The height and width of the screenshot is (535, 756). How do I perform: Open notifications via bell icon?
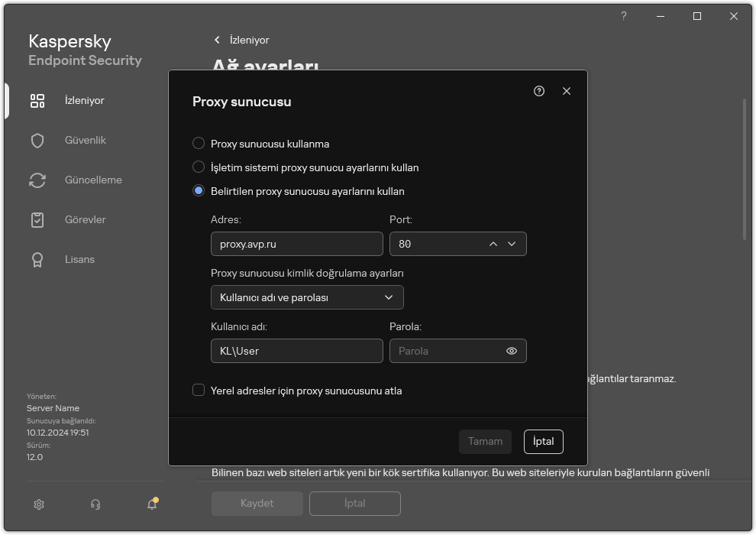(x=151, y=504)
